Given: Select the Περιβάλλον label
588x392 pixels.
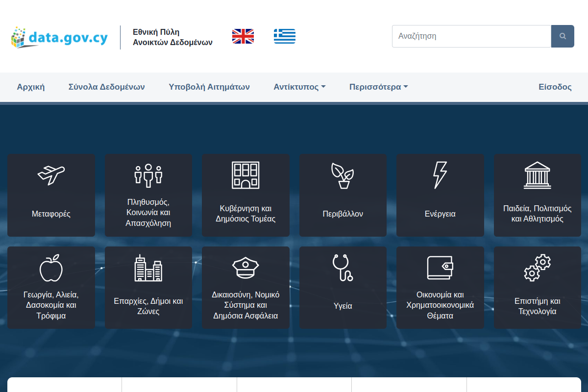Looking at the screenshot, I should [343, 214].
